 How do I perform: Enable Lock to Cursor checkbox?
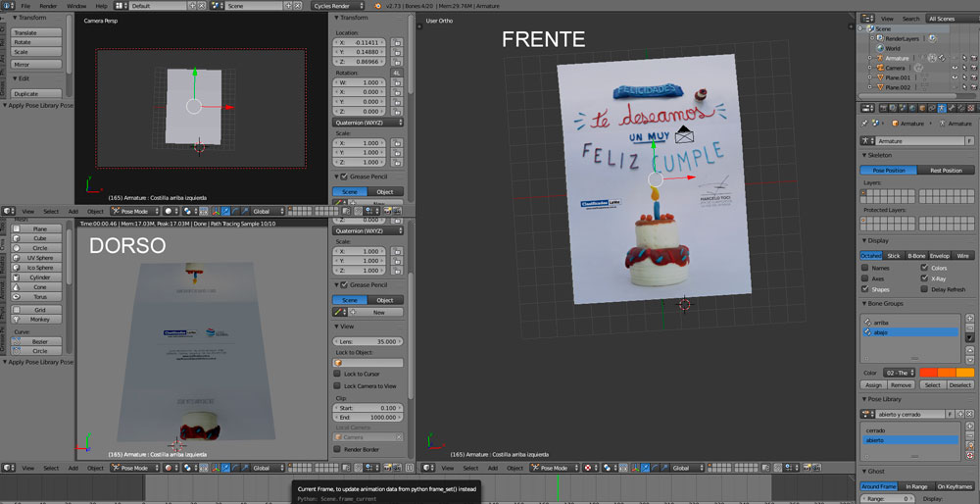[x=337, y=374]
